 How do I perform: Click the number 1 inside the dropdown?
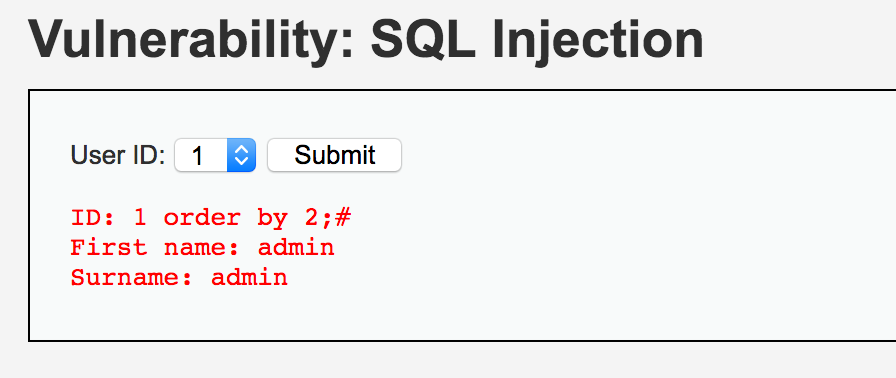pos(198,156)
